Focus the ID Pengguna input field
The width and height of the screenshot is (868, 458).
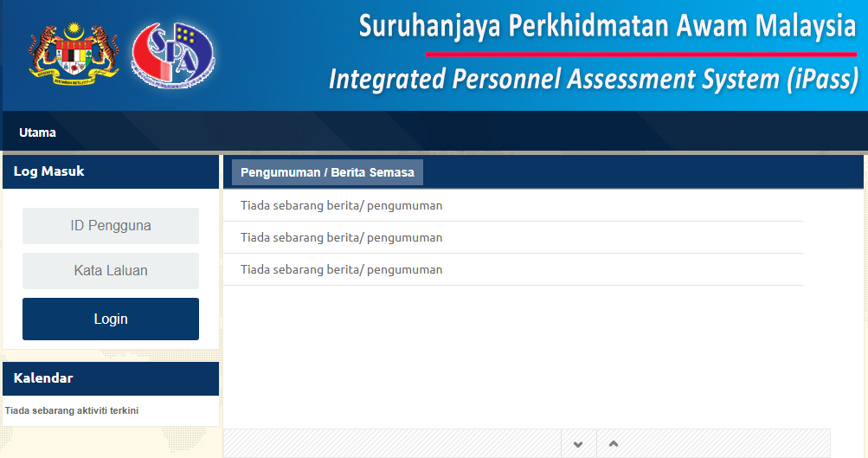tap(111, 226)
